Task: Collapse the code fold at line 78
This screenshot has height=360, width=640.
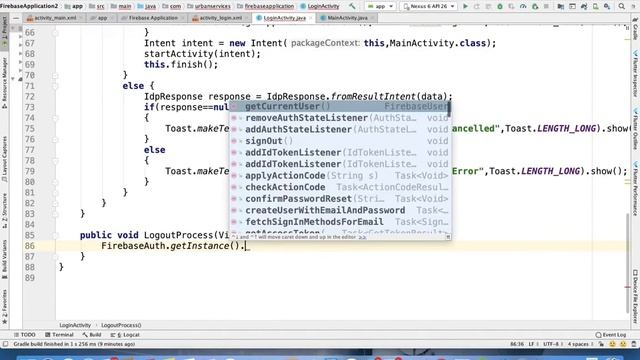Action: pyautogui.click(x=55, y=160)
